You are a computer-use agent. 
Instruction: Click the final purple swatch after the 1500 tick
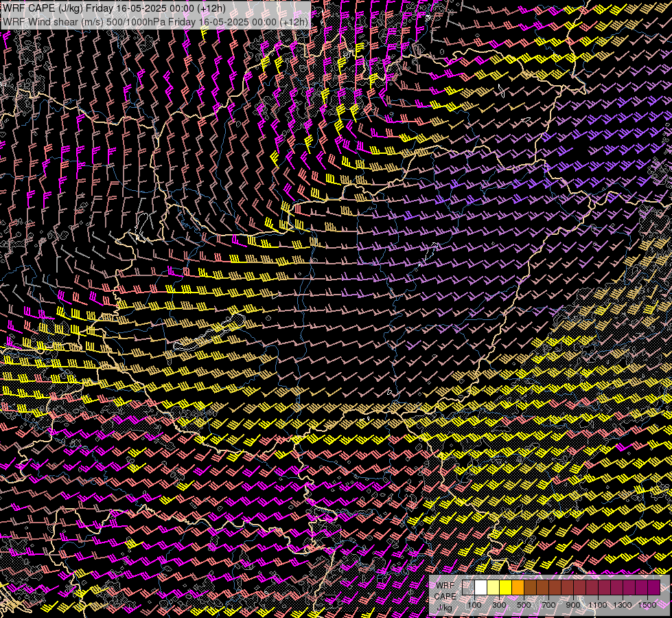(x=653, y=588)
